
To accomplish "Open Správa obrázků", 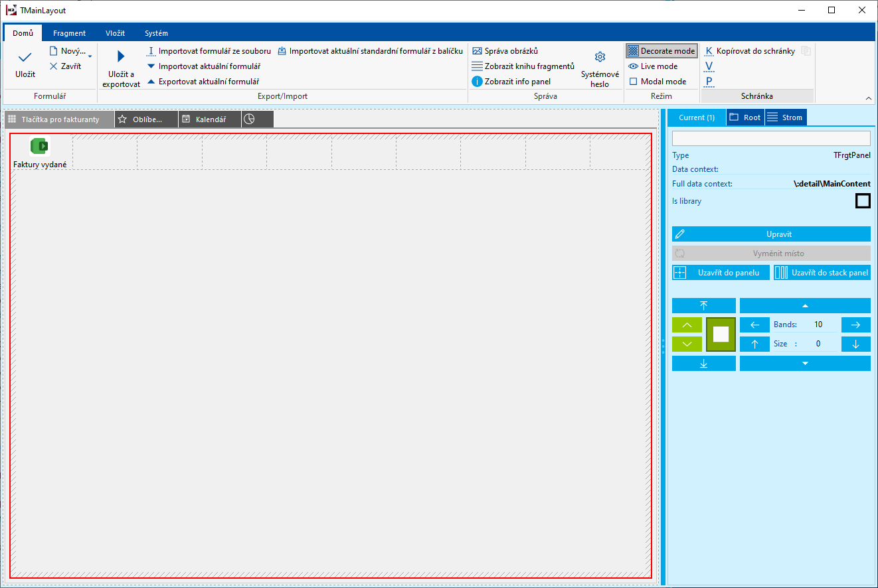I will pos(505,51).
